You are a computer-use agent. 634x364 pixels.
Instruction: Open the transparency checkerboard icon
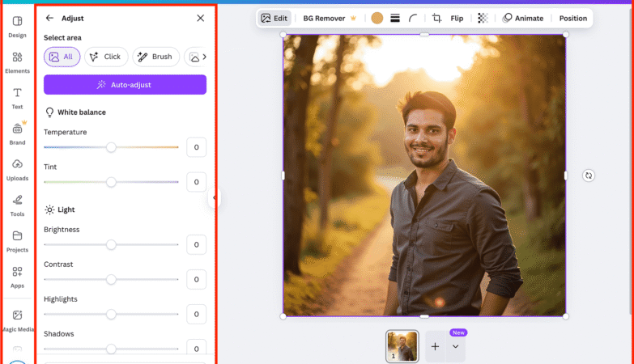483,18
